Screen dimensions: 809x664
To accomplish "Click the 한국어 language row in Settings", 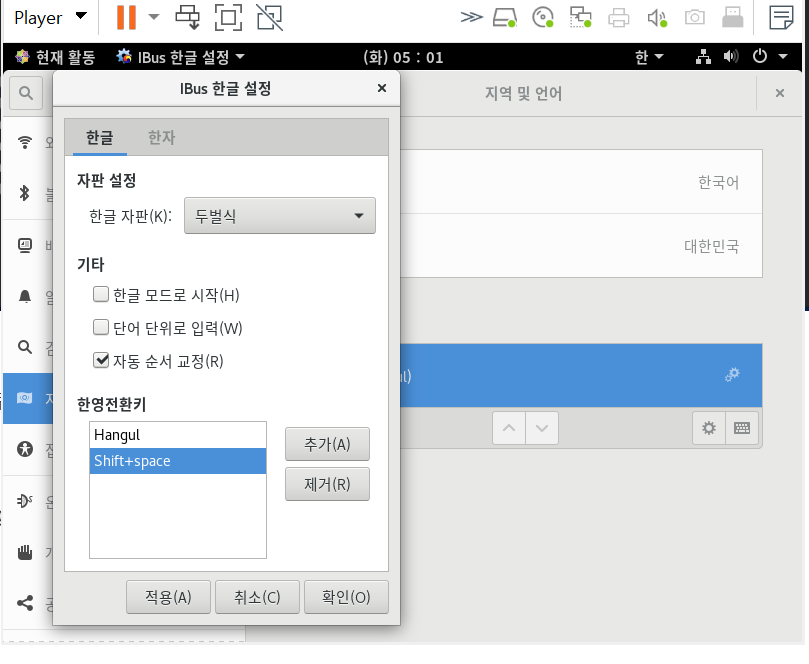I will click(581, 182).
